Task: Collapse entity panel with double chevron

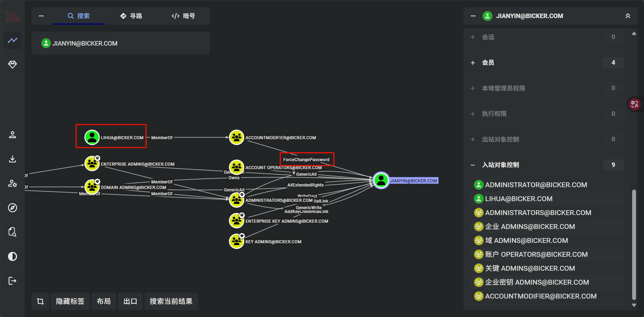Action: click(628, 16)
